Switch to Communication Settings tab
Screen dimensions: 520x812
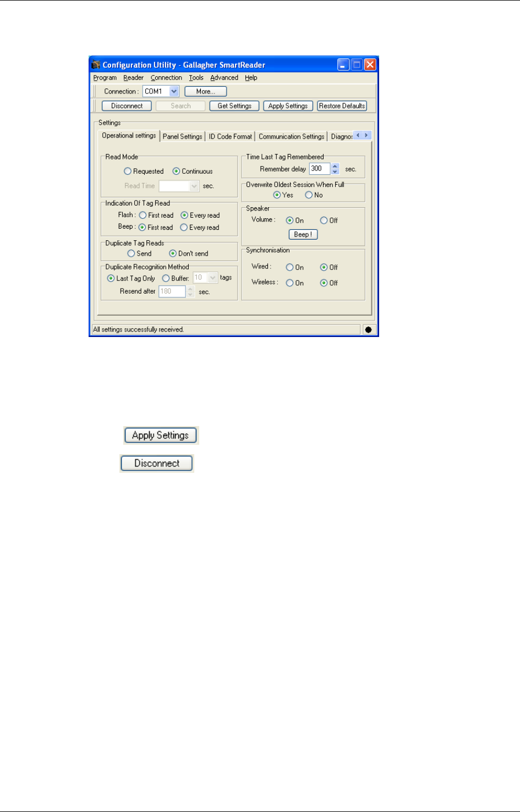tap(292, 137)
